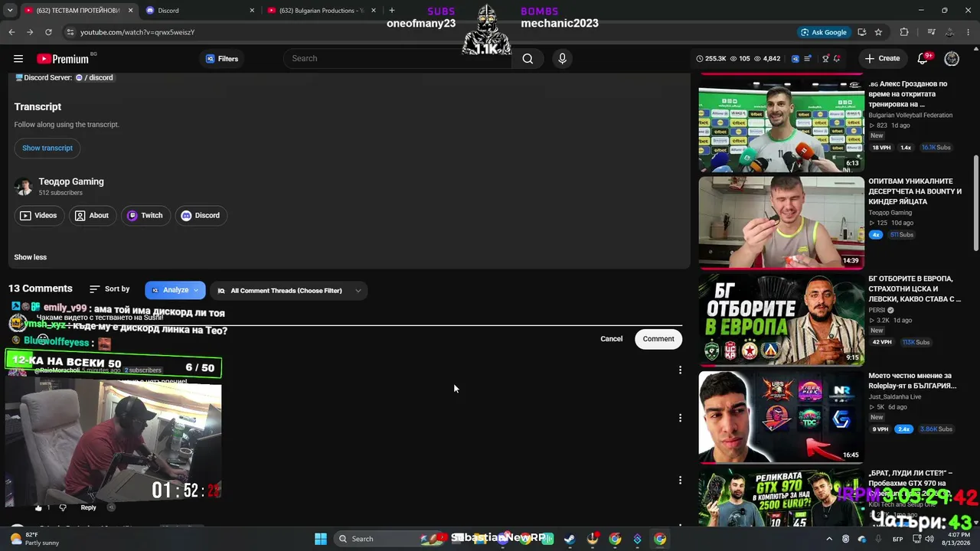Open the account avatar menu
This screenshot has height=551, width=980.
point(952,59)
